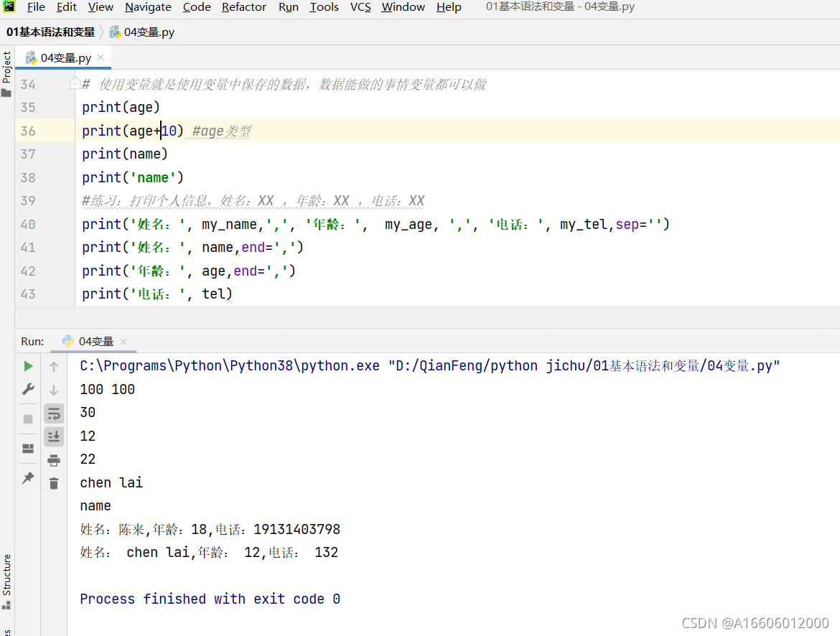Click console output line with 19131403798

point(210,529)
